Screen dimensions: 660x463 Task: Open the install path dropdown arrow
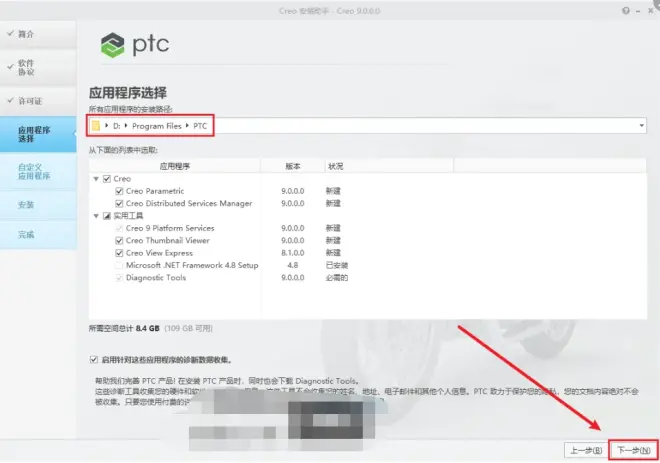pyautogui.click(x=641, y=125)
